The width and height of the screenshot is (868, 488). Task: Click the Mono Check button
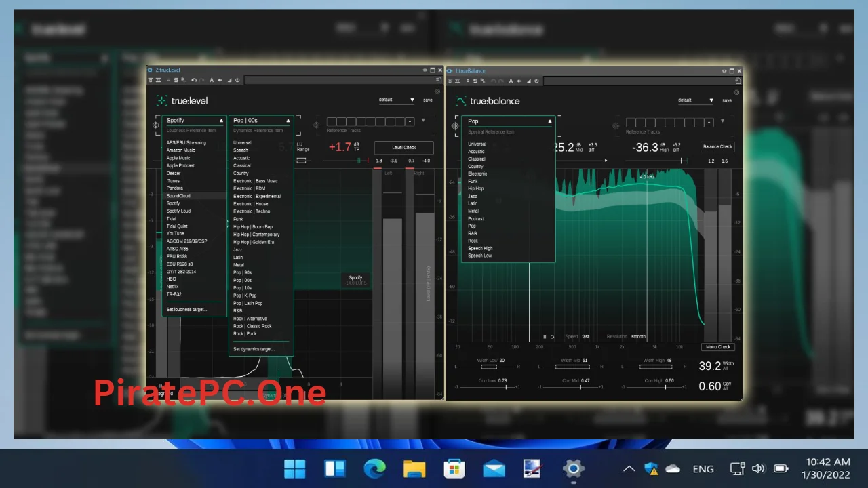coord(718,347)
